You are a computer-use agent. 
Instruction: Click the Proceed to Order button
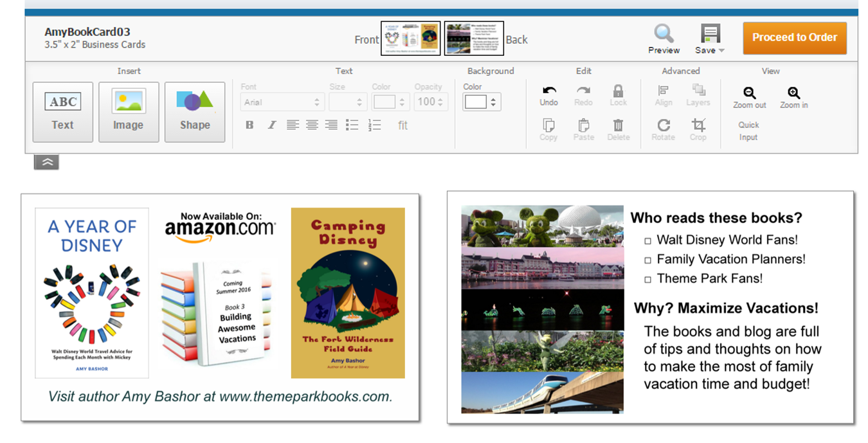pos(795,38)
